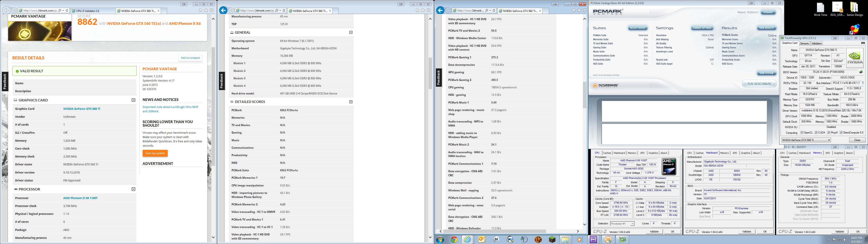Image resolution: width=868 pixels, height=244 pixels.
Task: Open the SPD tab in the middle CPU-Z
Action: point(735,153)
